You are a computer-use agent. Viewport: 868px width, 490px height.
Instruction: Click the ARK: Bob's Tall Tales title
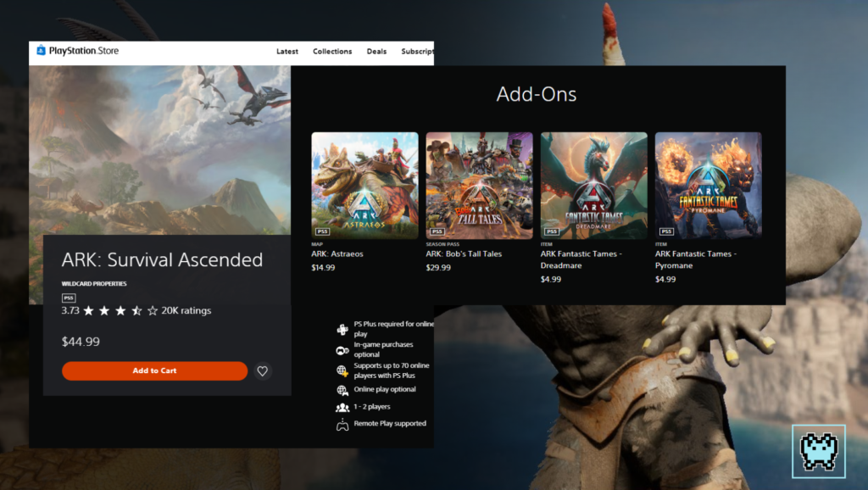pos(464,253)
